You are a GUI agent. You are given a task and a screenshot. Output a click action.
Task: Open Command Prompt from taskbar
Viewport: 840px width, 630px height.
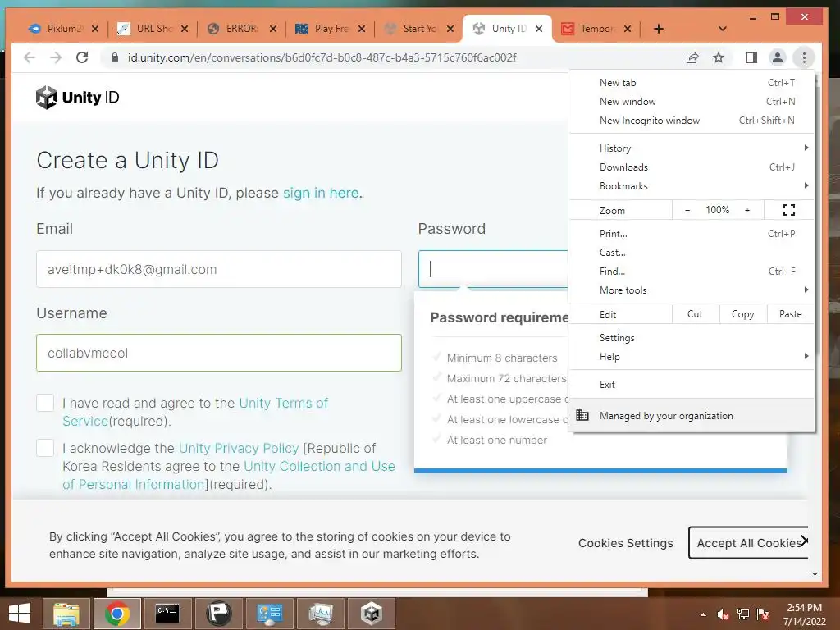pos(167,614)
